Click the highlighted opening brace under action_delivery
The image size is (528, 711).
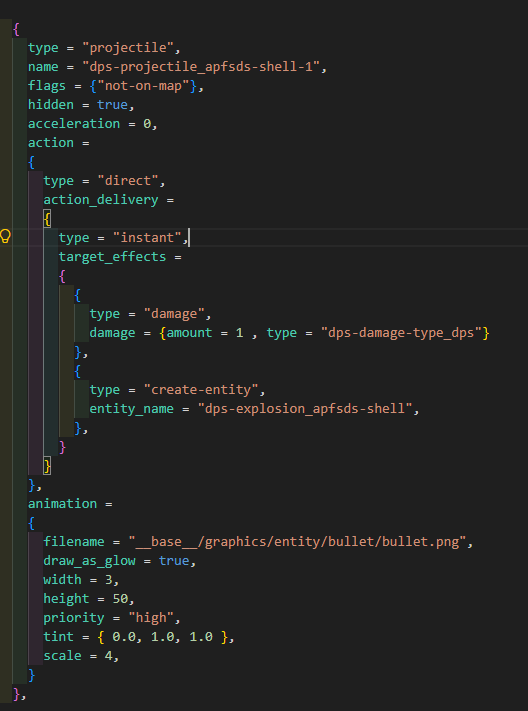(x=47, y=219)
